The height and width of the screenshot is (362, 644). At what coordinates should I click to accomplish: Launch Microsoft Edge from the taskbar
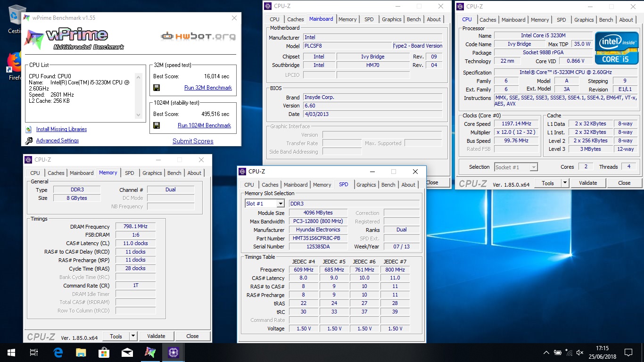[58, 352]
